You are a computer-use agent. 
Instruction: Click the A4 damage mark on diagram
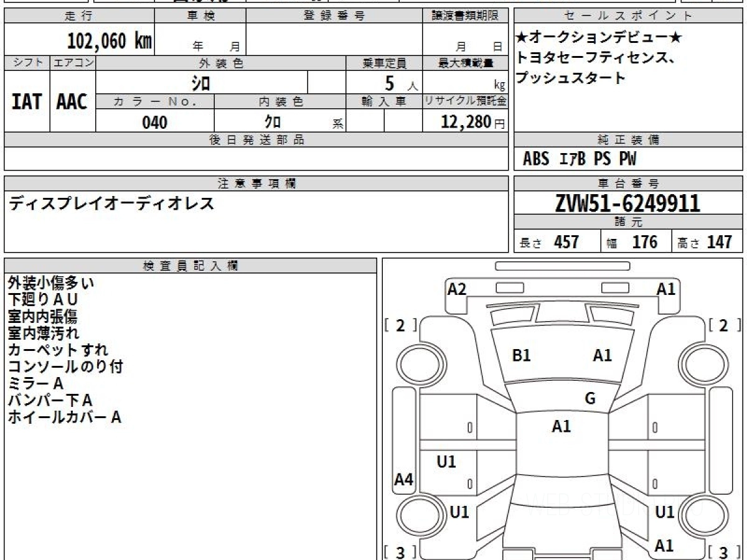[404, 480]
